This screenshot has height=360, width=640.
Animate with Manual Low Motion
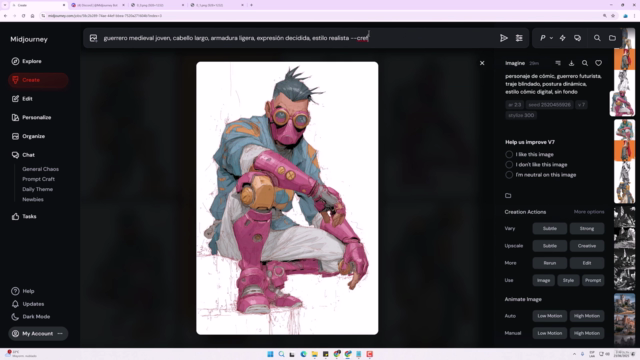550,333
